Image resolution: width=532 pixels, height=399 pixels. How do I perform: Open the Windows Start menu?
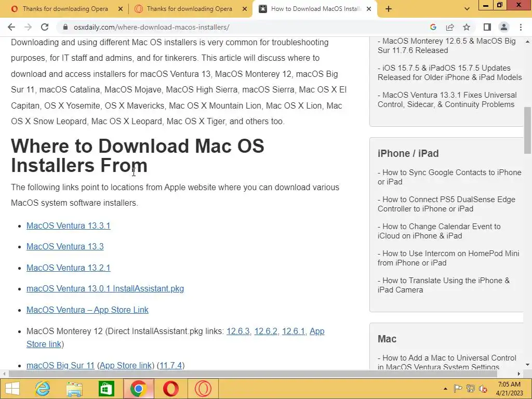coord(12,389)
